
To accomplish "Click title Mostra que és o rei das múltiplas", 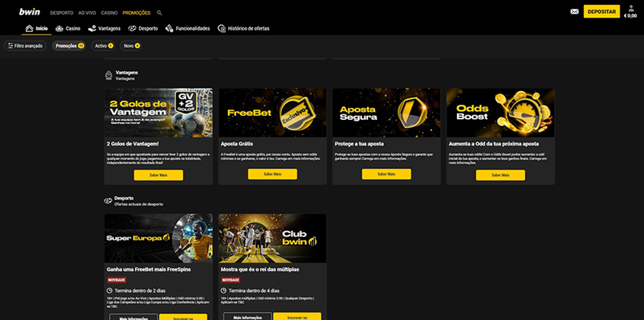I will [260, 270].
